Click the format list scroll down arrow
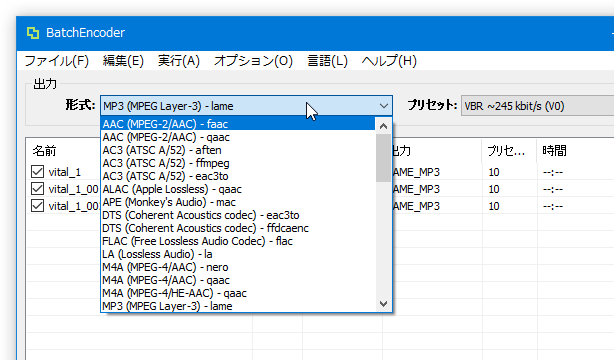The height and width of the screenshot is (360, 614). click(383, 304)
